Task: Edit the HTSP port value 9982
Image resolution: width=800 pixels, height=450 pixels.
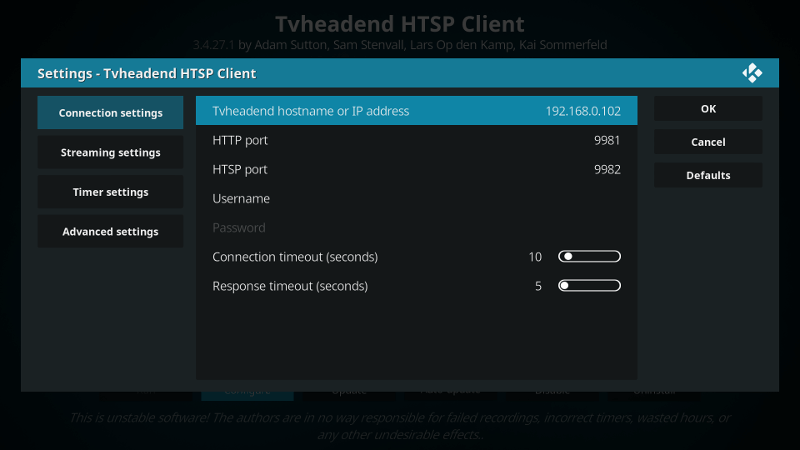Action: (x=607, y=169)
